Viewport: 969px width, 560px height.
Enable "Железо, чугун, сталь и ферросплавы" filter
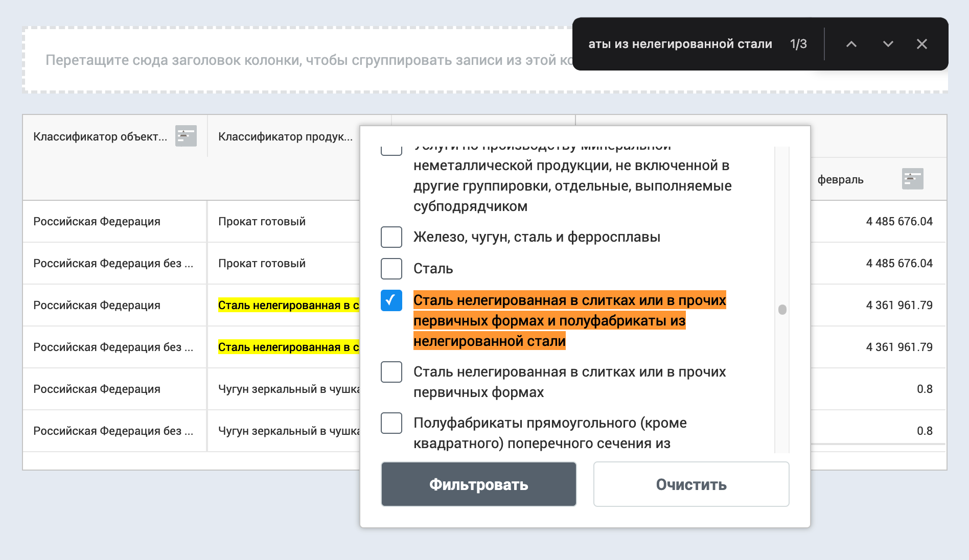click(x=391, y=237)
